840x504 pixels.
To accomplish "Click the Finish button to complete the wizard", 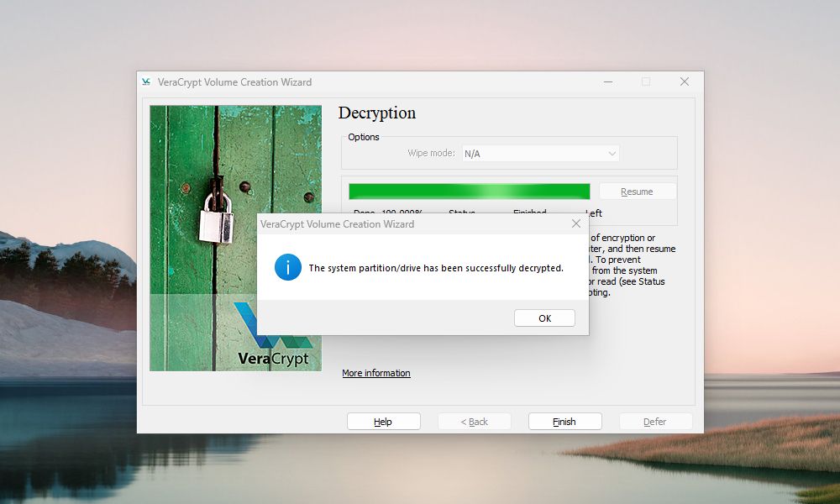I will coord(564,422).
